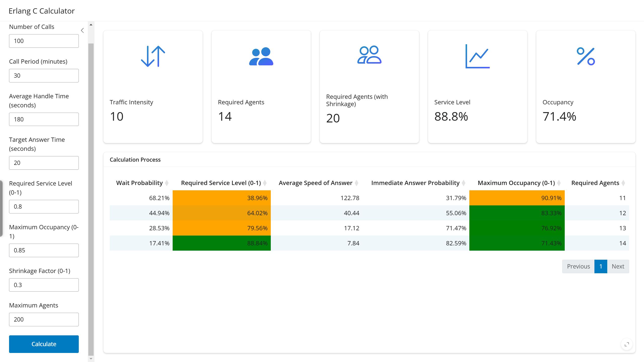Click the Service Level chart icon
The height and width of the screenshot is (362, 644).
tap(477, 56)
